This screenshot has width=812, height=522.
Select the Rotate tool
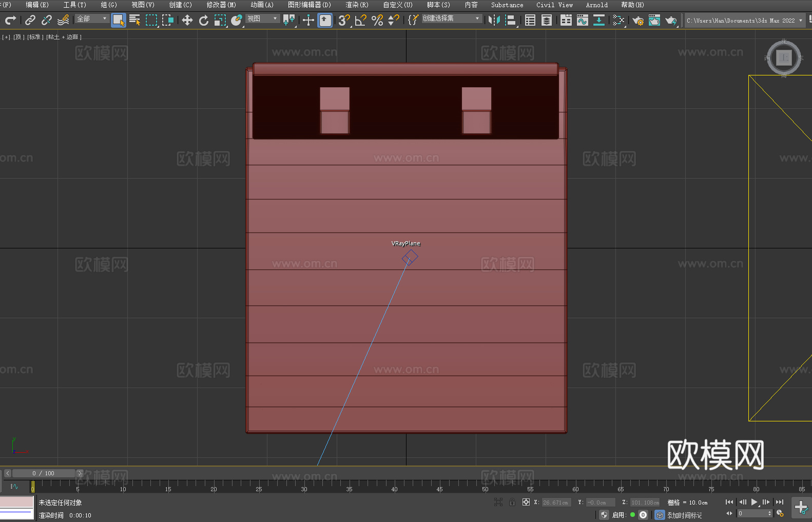click(x=204, y=20)
